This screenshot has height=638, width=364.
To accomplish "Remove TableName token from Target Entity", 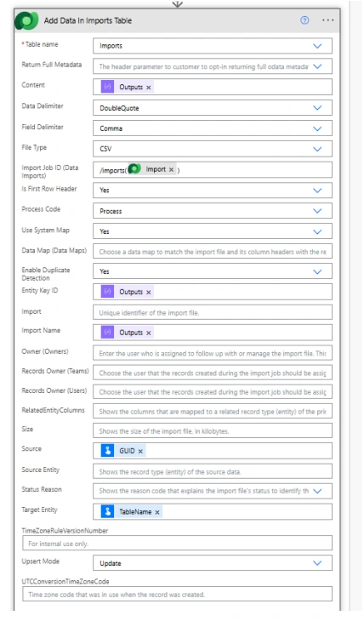I will coord(157,512).
